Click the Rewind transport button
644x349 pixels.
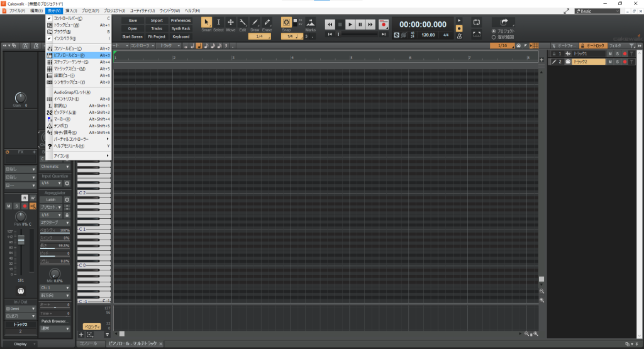pos(330,25)
